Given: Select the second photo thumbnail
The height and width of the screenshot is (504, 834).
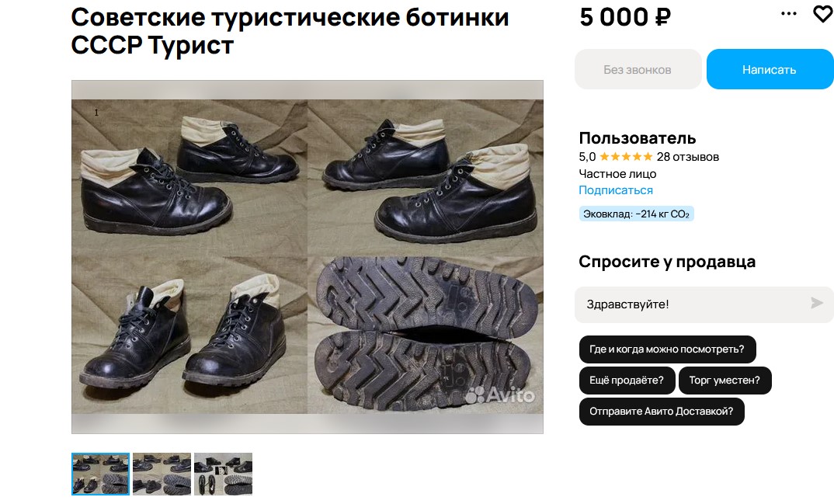Looking at the screenshot, I should coord(162,474).
